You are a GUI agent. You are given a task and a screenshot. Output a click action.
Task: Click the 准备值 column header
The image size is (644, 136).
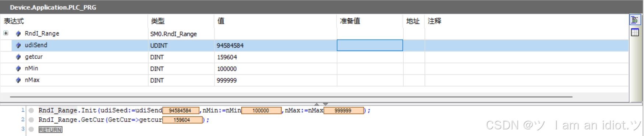coord(350,21)
